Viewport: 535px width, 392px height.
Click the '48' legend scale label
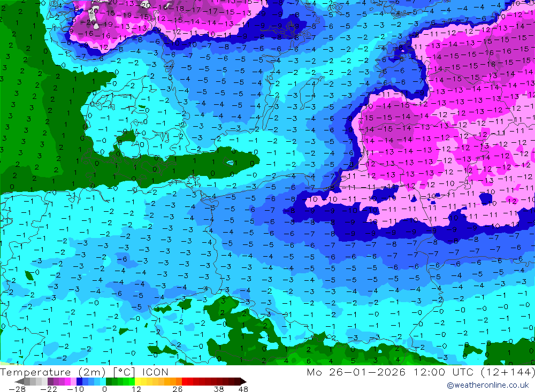[x=243, y=389]
